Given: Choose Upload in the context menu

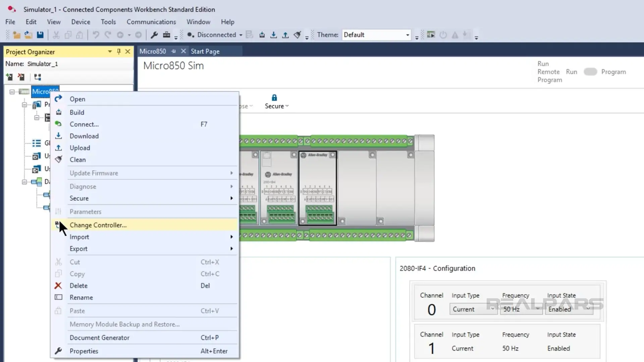Looking at the screenshot, I should point(145,148).
